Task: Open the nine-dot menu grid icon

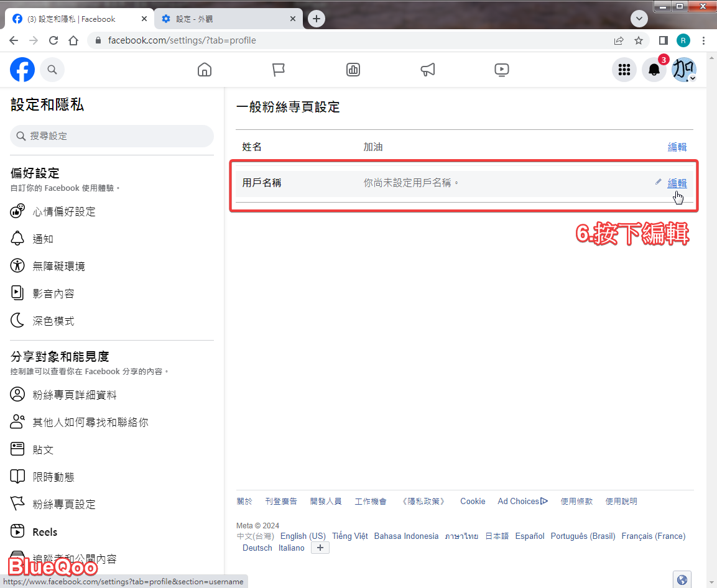Action: pos(624,70)
